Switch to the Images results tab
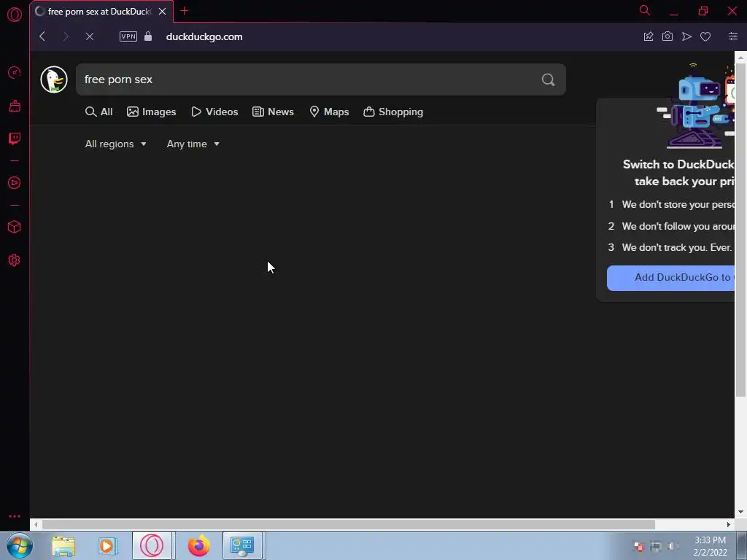Image resolution: width=747 pixels, height=560 pixels. coord(152,112)
